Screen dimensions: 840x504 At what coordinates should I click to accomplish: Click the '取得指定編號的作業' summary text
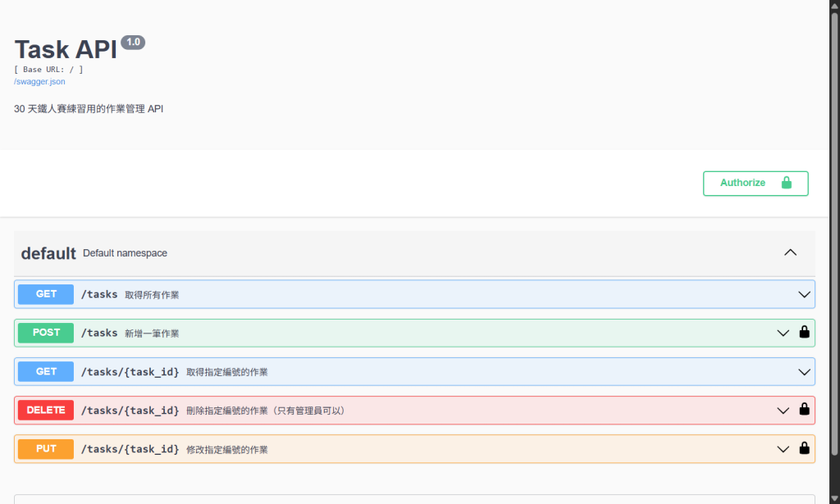(227, 372)
